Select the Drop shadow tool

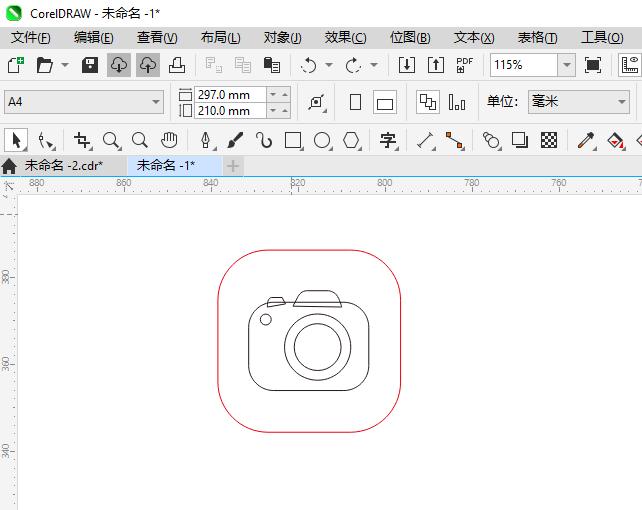(520, 140)
